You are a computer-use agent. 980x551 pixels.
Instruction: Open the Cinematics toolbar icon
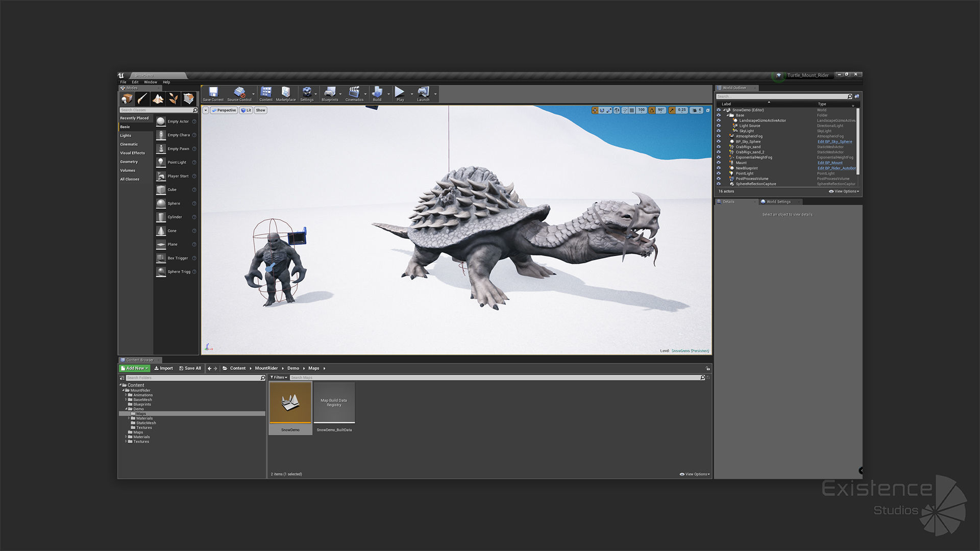(354, 93)
